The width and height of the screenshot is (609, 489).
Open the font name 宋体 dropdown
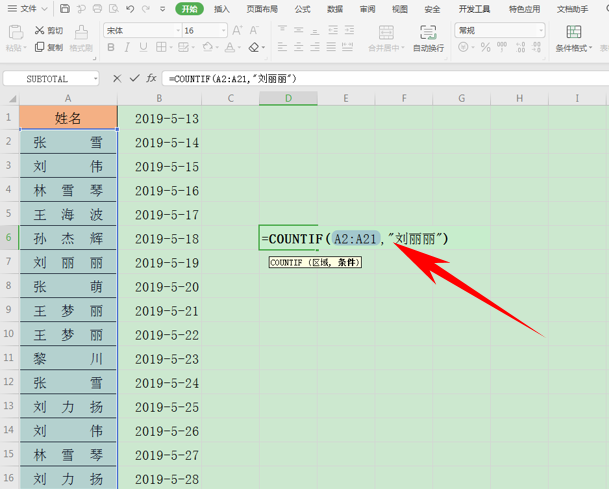(178, 30)
